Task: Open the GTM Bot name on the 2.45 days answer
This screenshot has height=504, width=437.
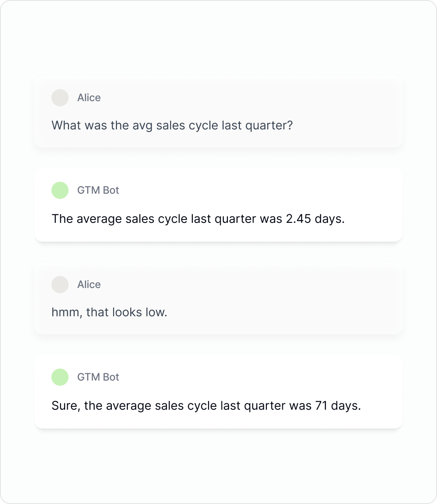Action: point(98,190)
